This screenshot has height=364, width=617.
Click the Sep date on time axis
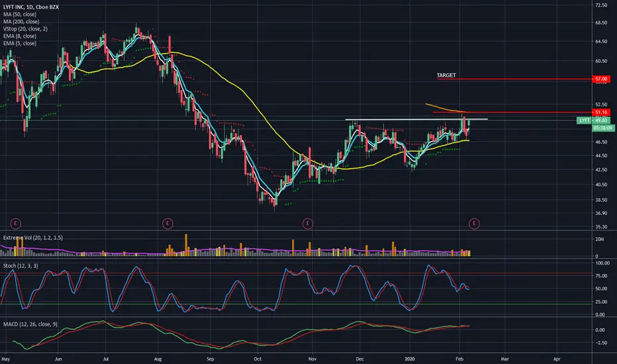210,359
